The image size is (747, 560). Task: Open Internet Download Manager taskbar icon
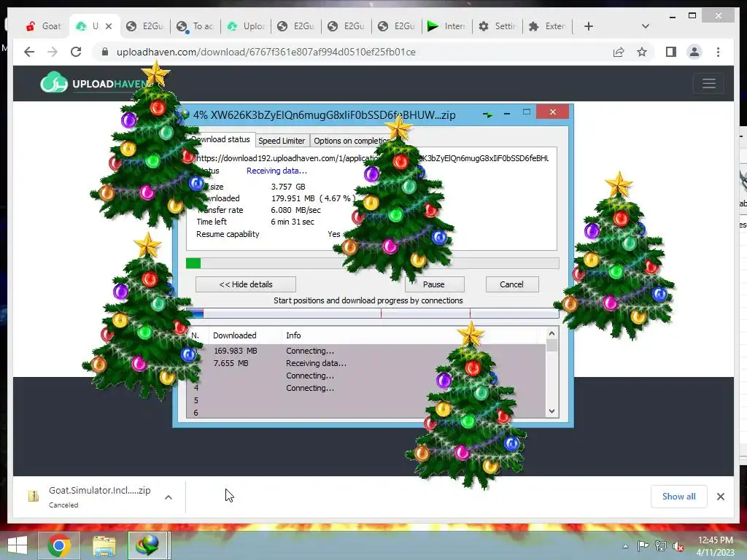point(149,545)
